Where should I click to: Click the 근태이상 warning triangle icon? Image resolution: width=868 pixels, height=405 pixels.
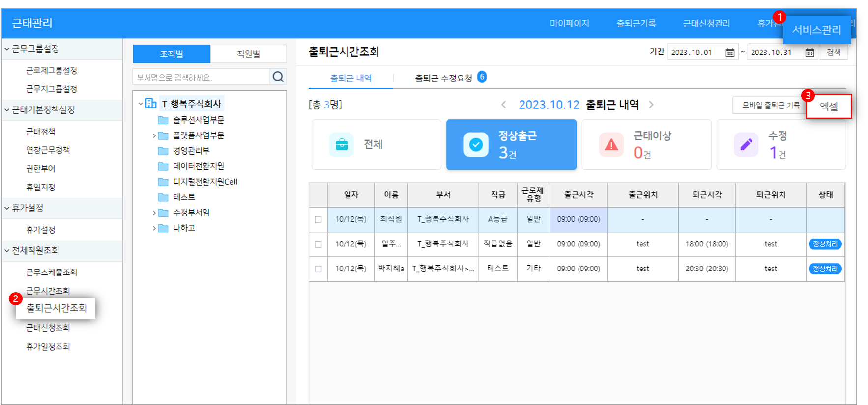[611, 145]
